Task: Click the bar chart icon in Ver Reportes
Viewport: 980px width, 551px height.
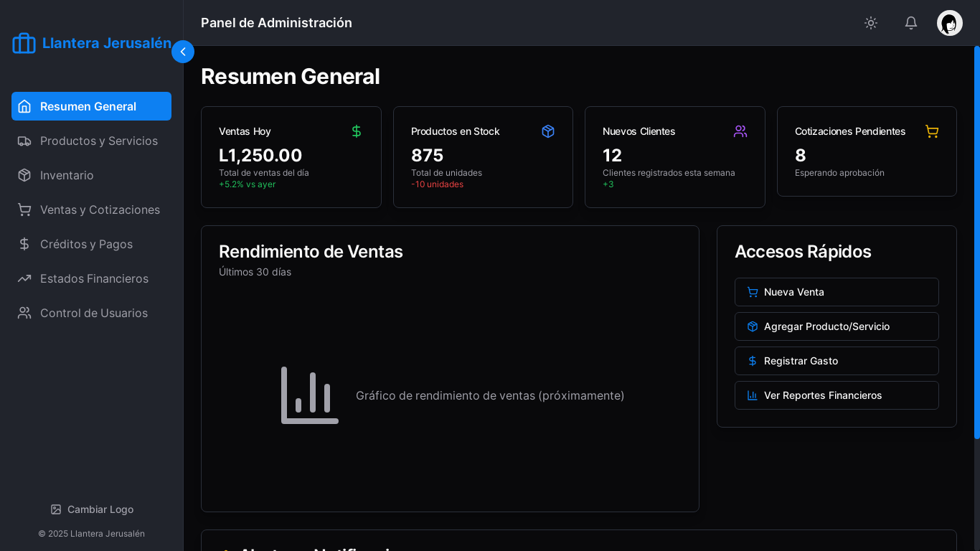Action: pyautogui.click(x=753, y=395)
